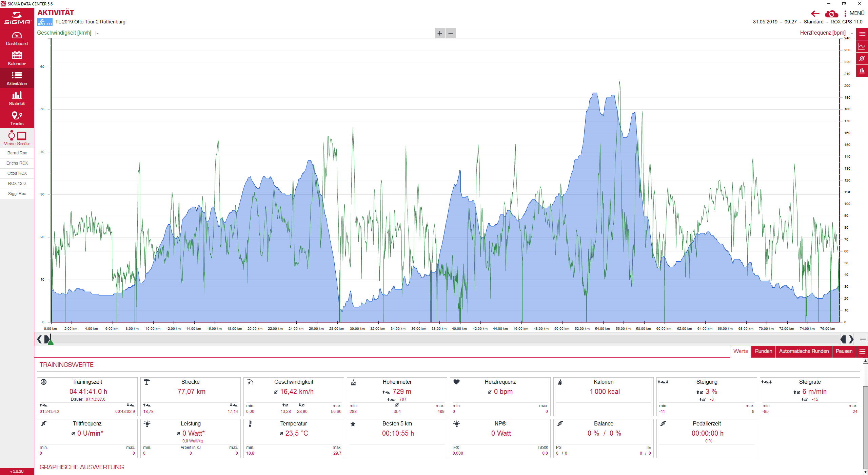The height and width of the screenshot is (475, 868).
Task: Click the green chart position marker
Action: (51, 342)
